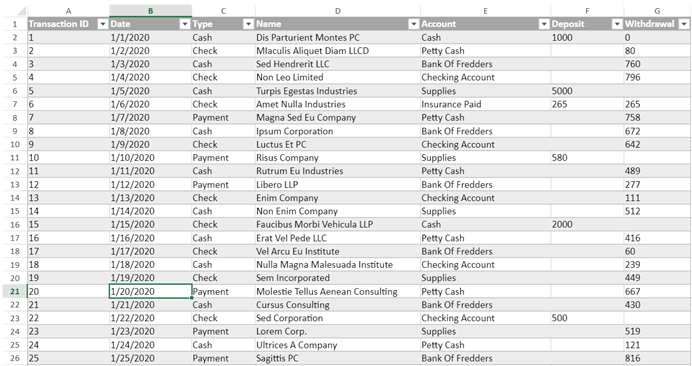692x366 pixels.
Task: Select cell Lorem Corp.
Action: 338,331
